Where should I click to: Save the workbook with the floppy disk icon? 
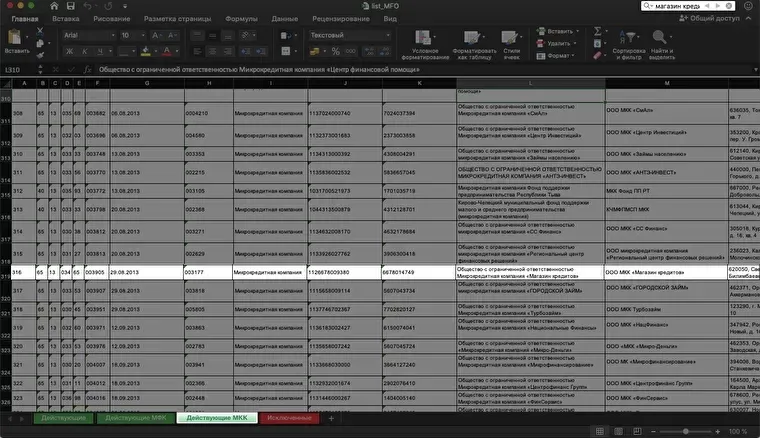pyautogui.click(x=71, y=6)
